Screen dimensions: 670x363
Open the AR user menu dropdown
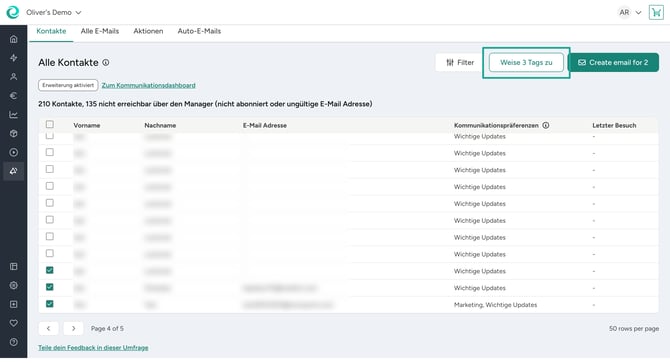point(629,12)
